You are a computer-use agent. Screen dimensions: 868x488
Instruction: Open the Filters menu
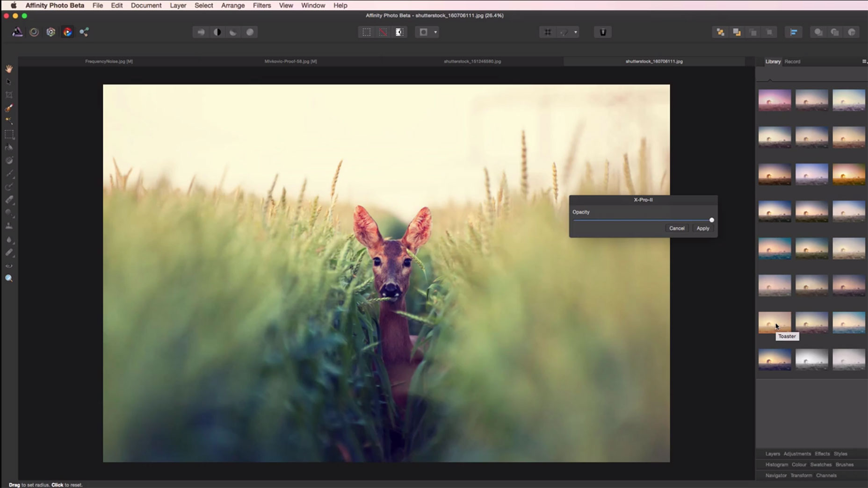tap(262, 5)
